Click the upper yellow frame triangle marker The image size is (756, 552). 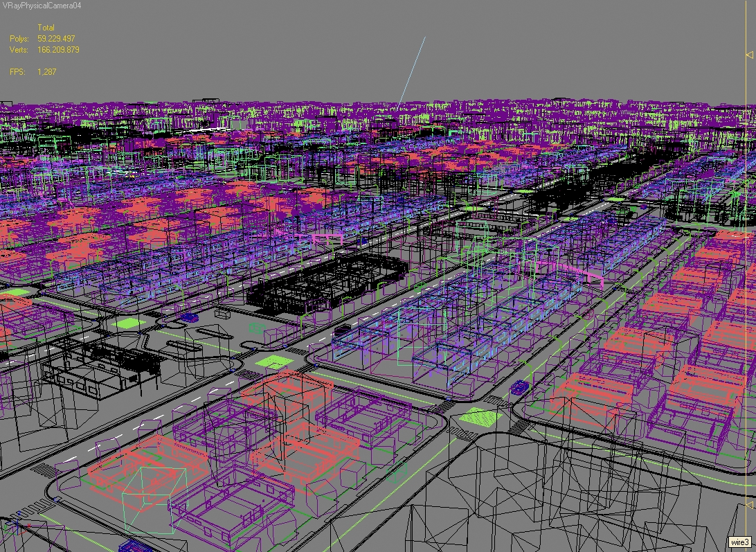point(750,55)
